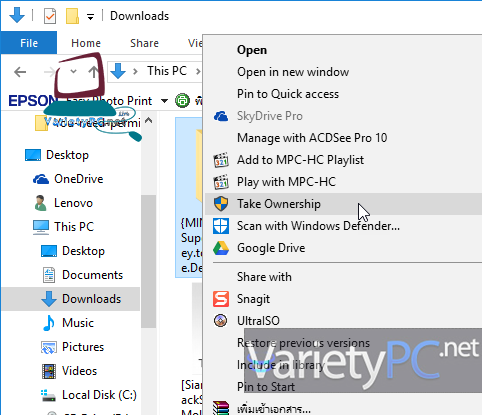Click the Snagit red S icon

(x=221, y=299)
